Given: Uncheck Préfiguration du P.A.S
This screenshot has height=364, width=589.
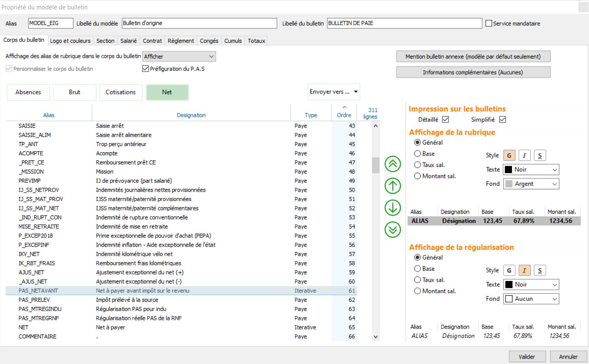Looking at the screenshot, I should pos(145,69).
